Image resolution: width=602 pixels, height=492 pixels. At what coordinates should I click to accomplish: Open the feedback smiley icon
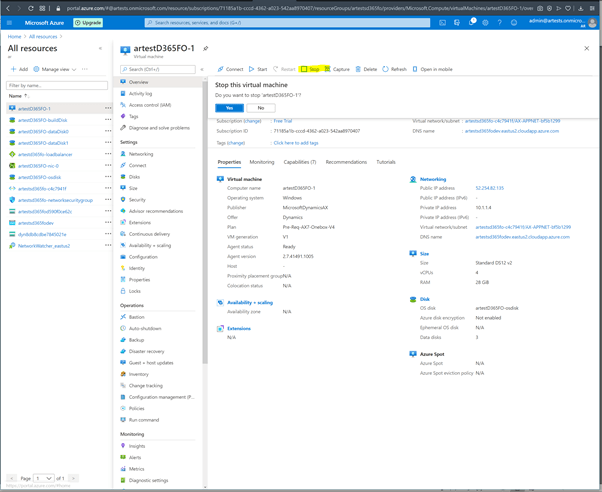tap(514, 23)
